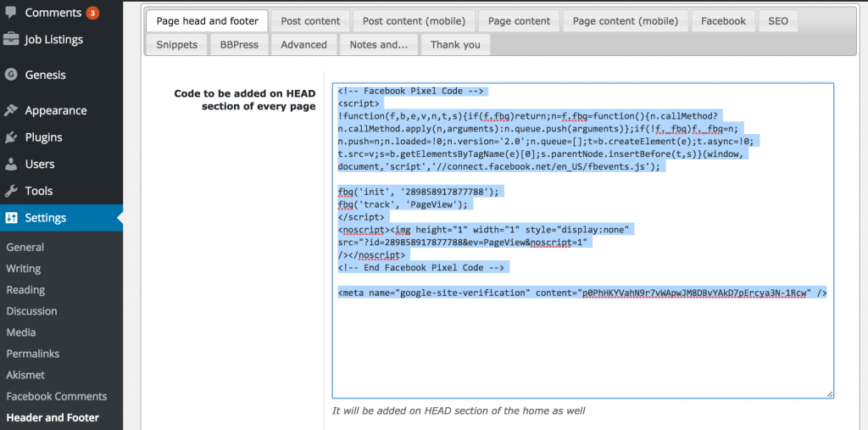868x430 pixels.
Task: Switch to the Advanced tab
Action: coord(304,44)
